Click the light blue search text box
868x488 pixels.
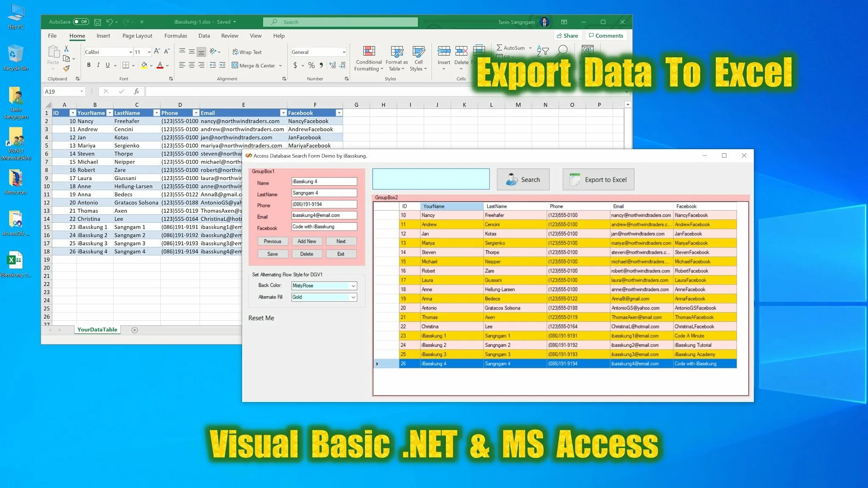431,179
